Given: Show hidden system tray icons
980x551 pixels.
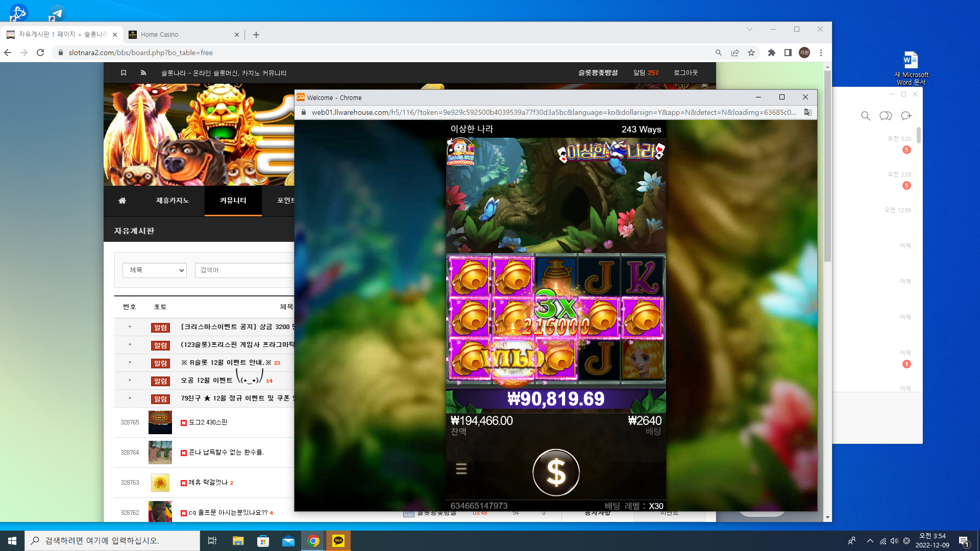Looking at the screenshot, I should (870, 541).
